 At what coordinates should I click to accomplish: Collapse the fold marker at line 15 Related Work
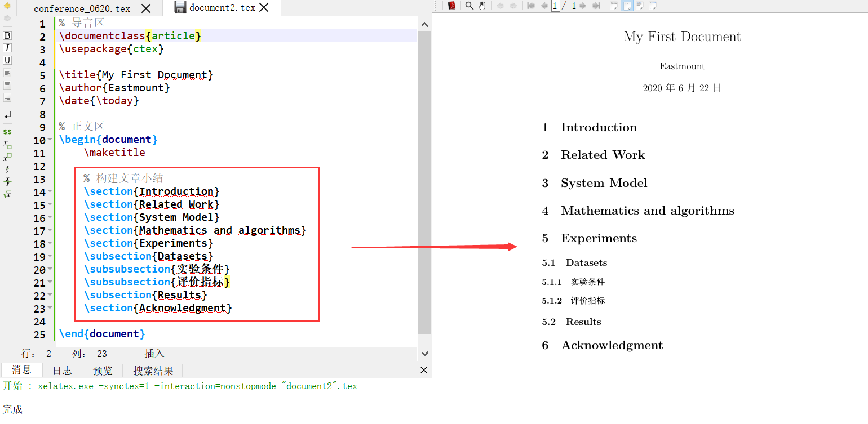[50, 205]
